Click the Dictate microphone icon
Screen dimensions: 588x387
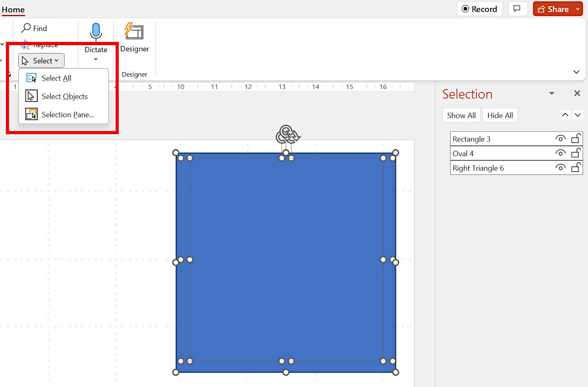(x=96, y=32)
